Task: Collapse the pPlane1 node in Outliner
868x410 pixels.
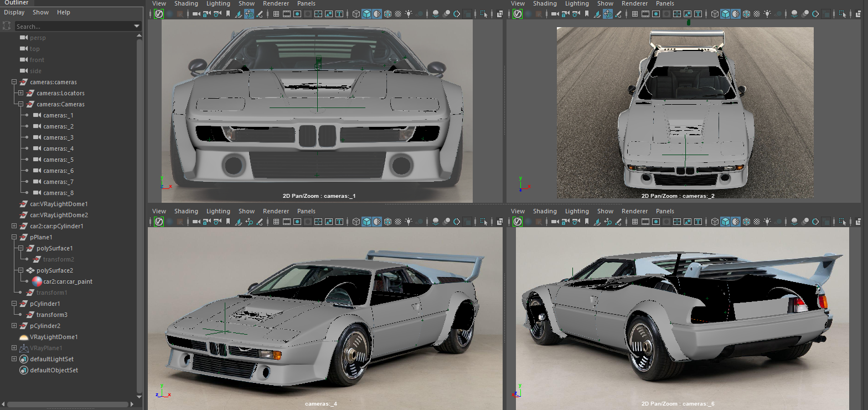Action: 14,237
